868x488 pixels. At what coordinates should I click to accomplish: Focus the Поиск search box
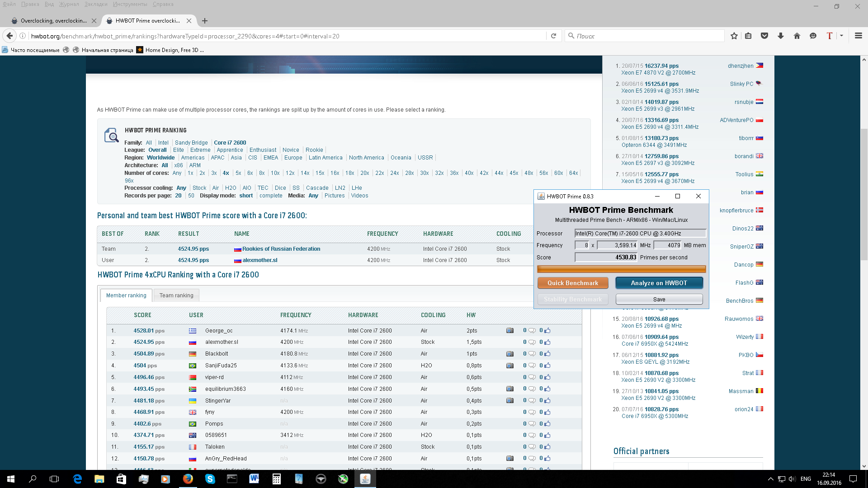[644, 36]
